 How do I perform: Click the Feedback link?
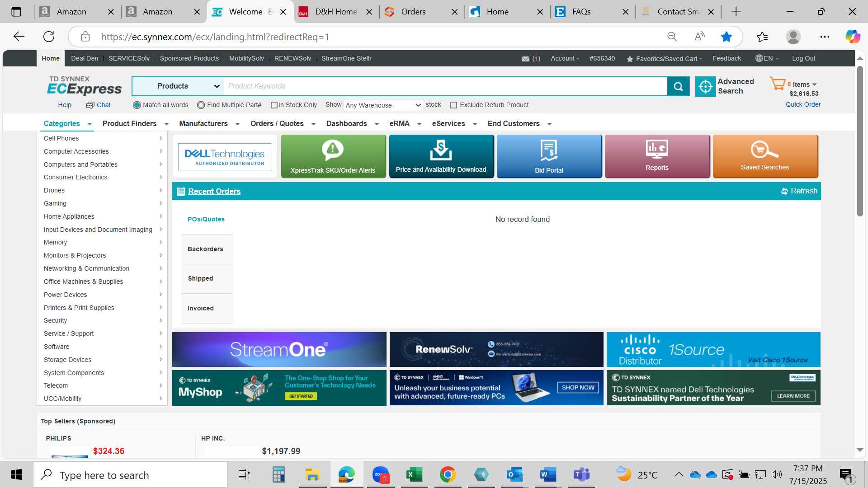point(726,58)
